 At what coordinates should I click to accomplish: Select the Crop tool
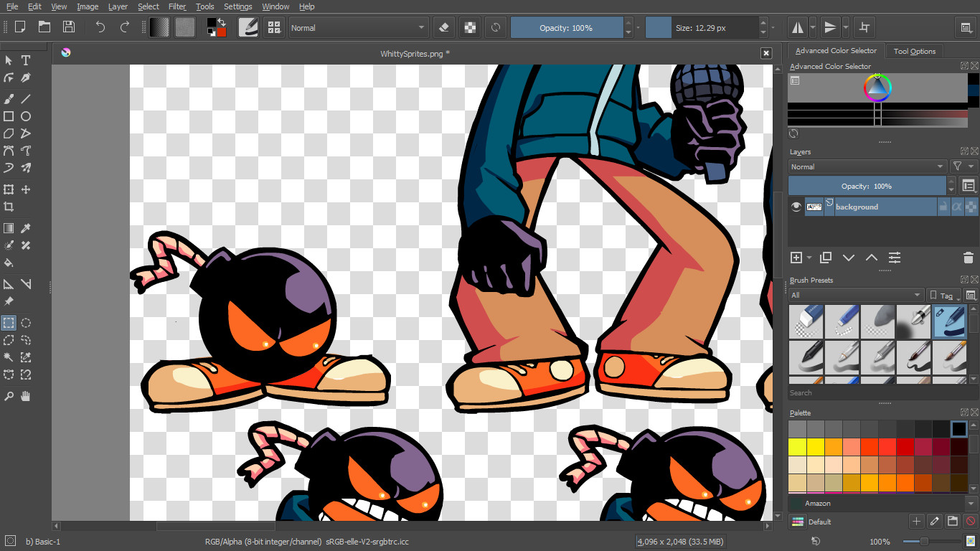pos(9,207)
